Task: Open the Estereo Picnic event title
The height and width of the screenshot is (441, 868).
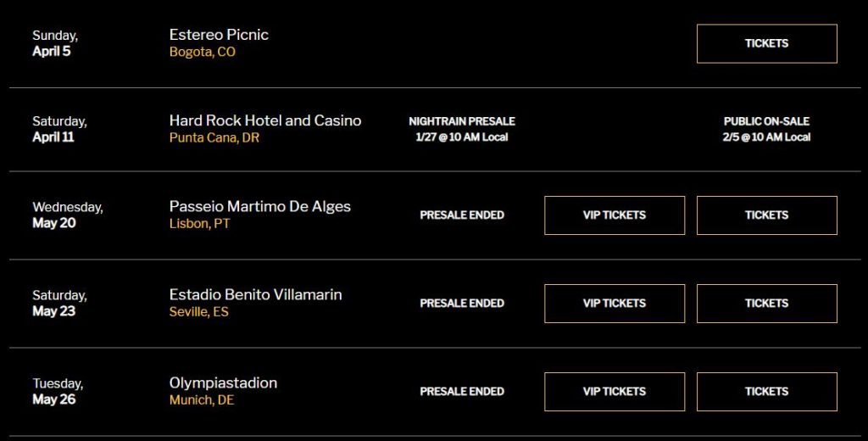Action: pyautogui.click(x=219, y=35)
